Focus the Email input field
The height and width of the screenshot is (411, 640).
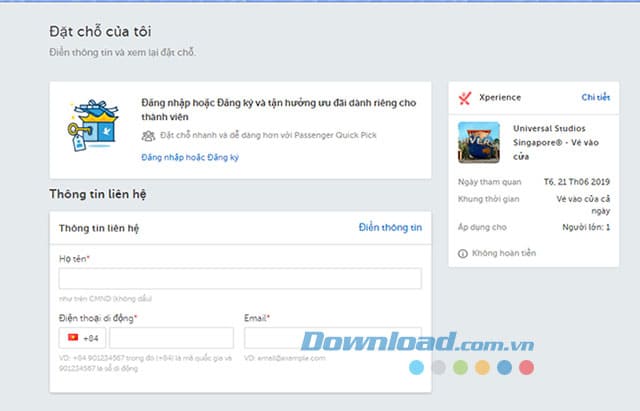tap(333, 338)
